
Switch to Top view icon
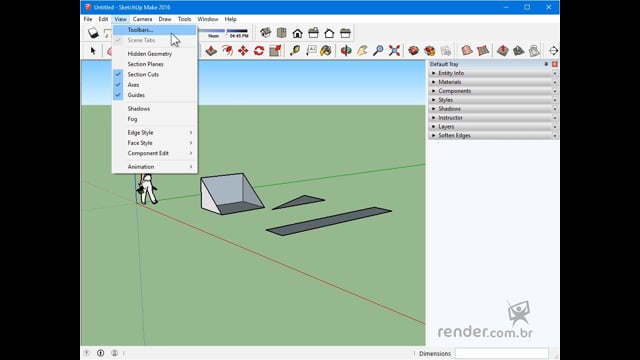282,33
